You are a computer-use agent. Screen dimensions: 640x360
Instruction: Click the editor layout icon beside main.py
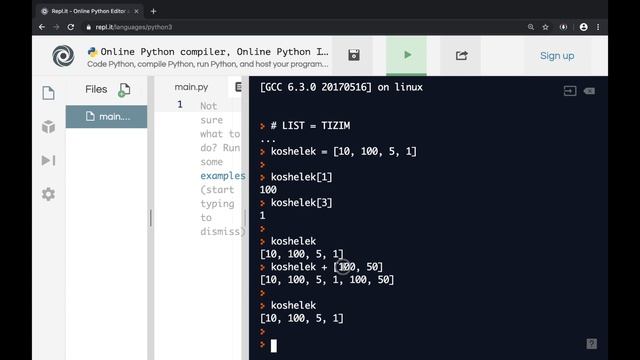click(238, 87)
